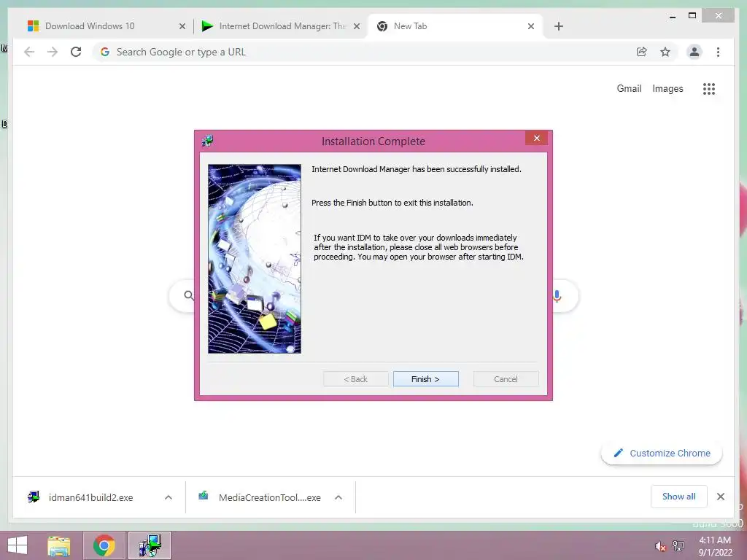
Task: Expand options for MediaCreationTool download
Action: click(x=338, y=497)
